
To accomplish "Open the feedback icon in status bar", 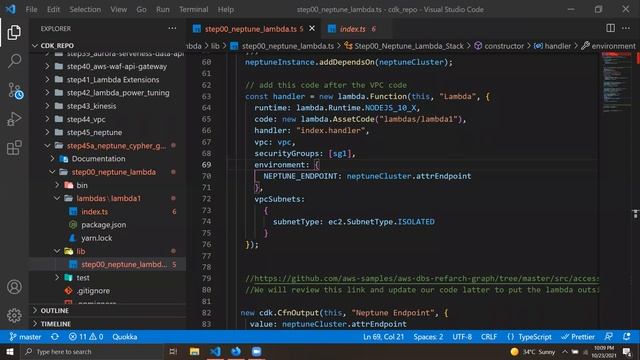I will [x=609, y=337].
